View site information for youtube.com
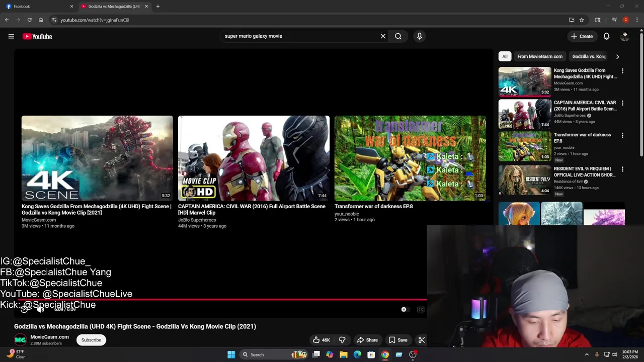This screenshot has width=644, height=362. pyautogui.click(x=54, y=20)
